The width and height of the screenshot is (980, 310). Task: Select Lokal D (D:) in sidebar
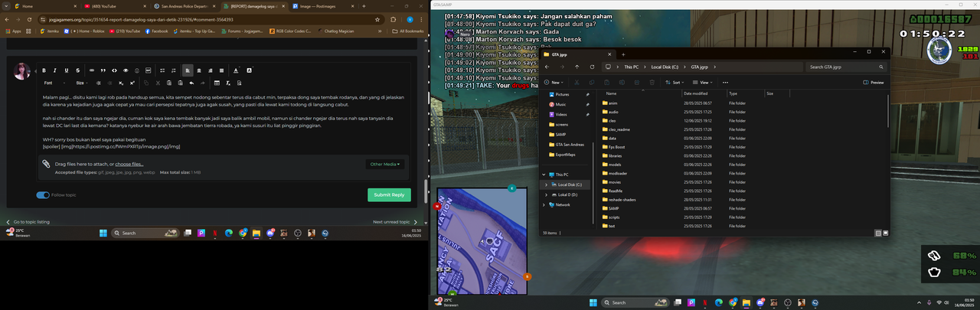(567, 195)
